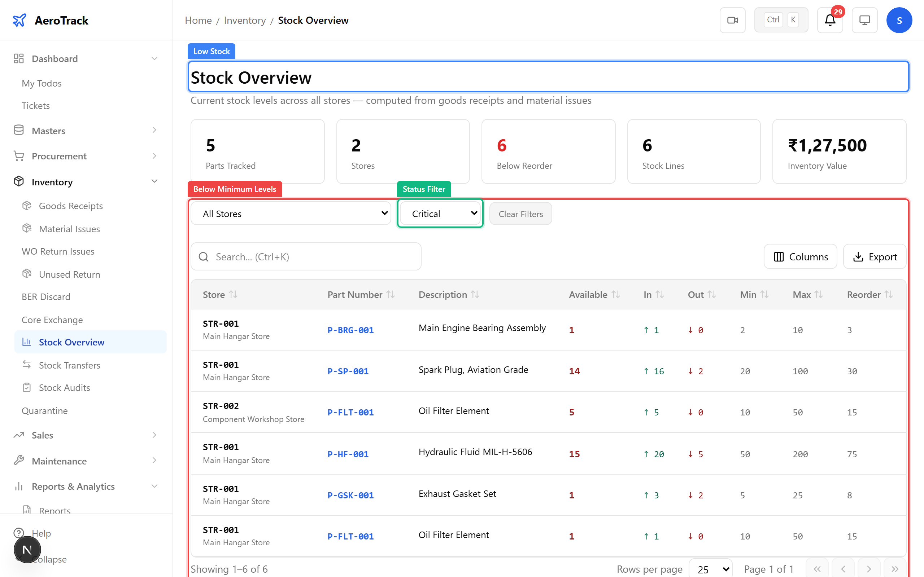Open notifications via the bell icon
This screenshot has width=924, height=577.
coord(829,20)
